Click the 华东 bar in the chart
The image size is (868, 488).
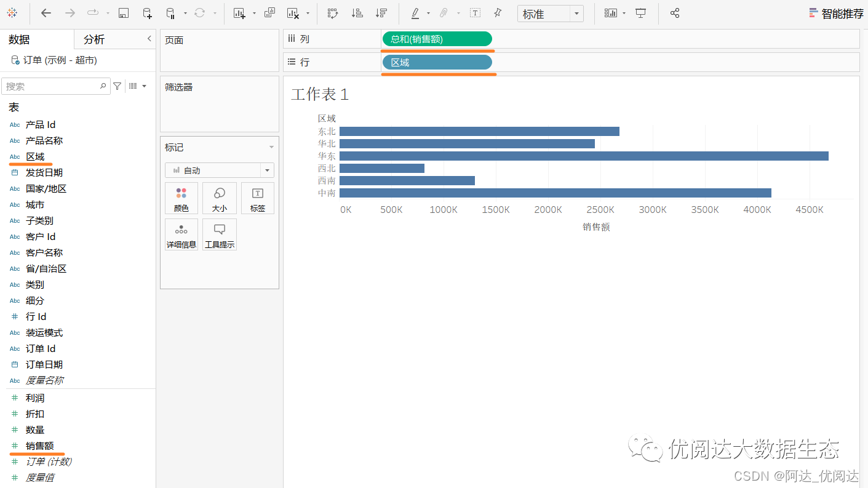pos(584,156)
